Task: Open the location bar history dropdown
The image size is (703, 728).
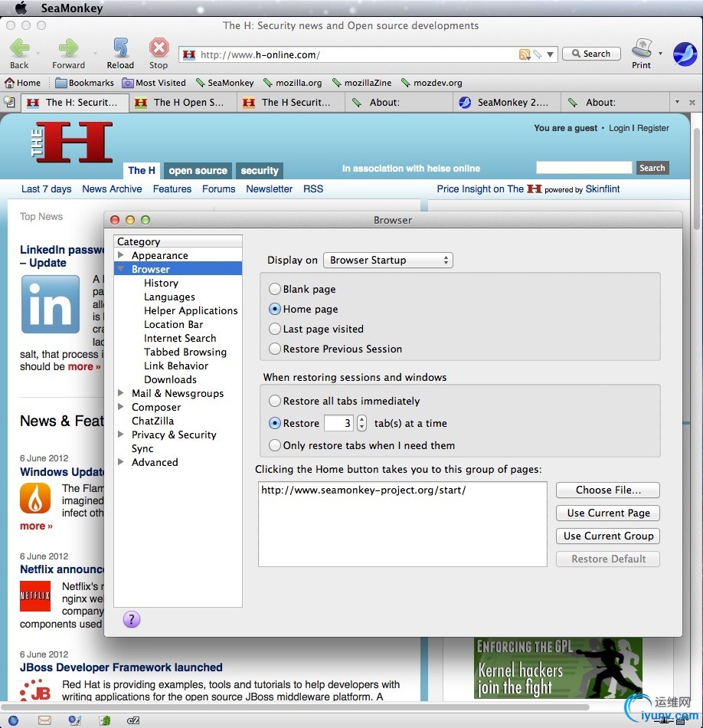Action: [x=551, y=54]
